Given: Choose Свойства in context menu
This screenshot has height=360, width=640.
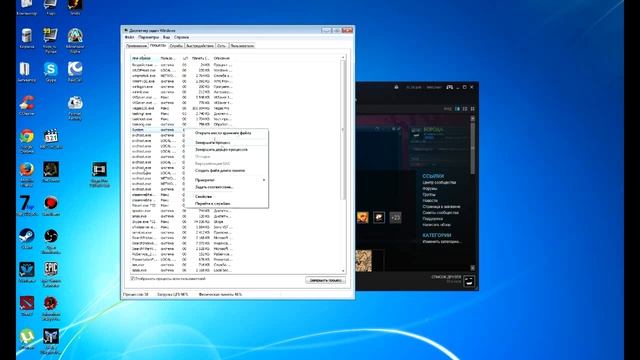Looking at the screenshot, I should click(x=203, y=197).
